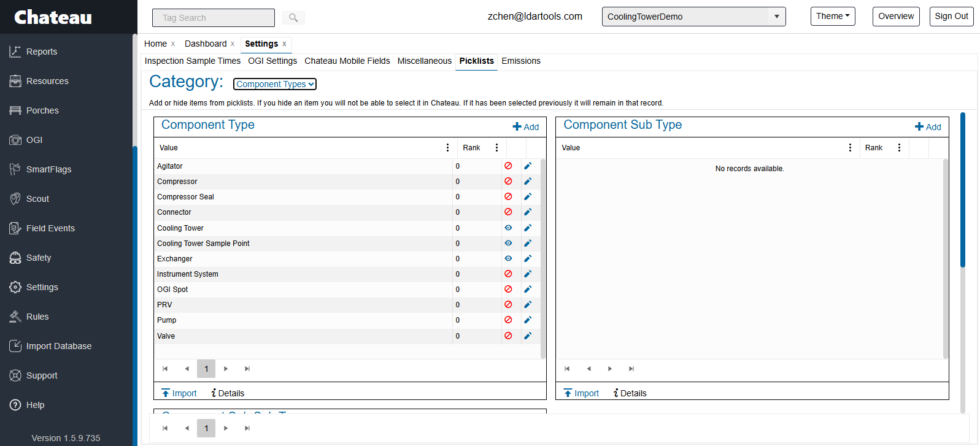Expand the Theme dropdown
The image size is (980, 446).
tap(833, 17)
